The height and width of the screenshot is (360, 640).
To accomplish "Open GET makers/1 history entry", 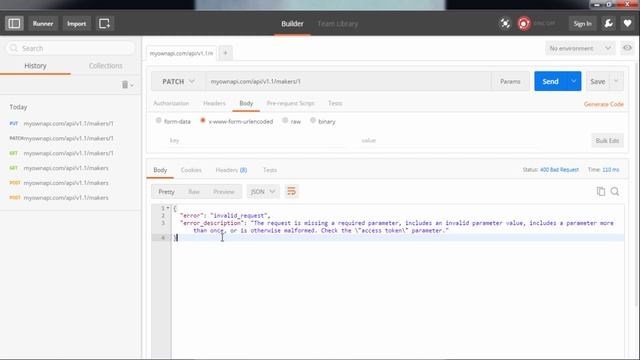I will (x=70, y=153).
